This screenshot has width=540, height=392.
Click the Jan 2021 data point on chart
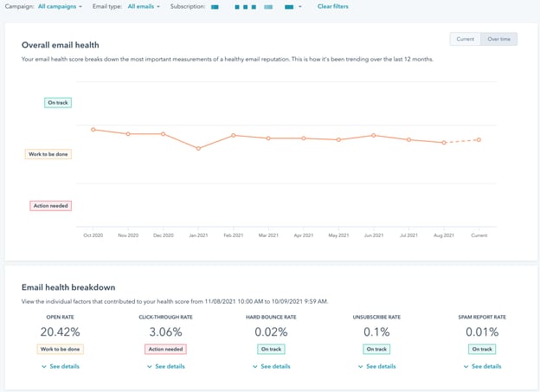click(x=198, y=149)
